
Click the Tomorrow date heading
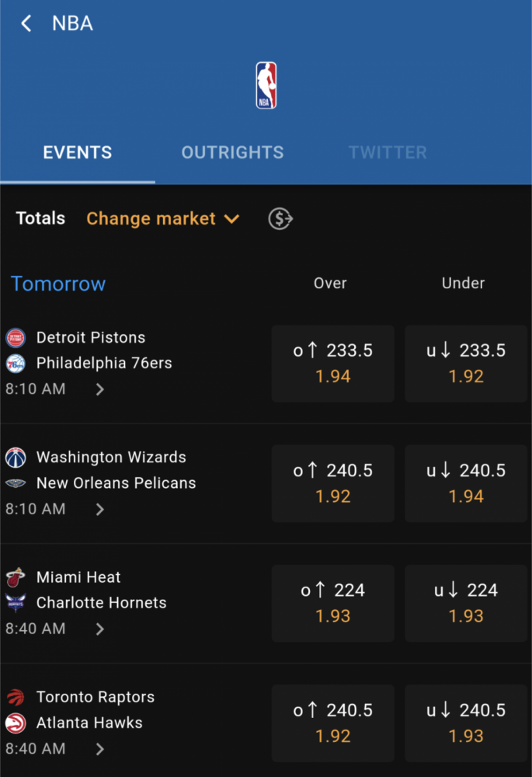58,284
